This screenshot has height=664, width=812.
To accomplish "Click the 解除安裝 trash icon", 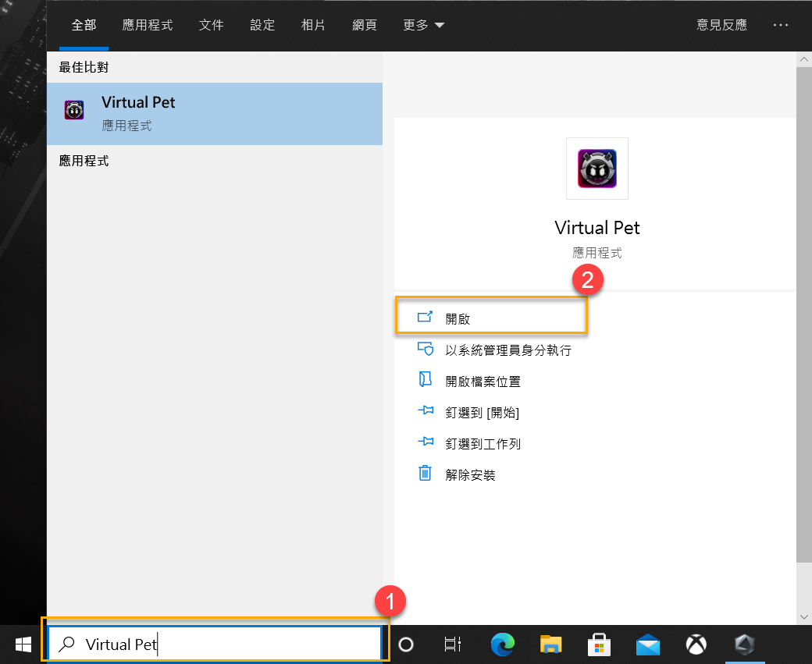I will pos(426,474).
